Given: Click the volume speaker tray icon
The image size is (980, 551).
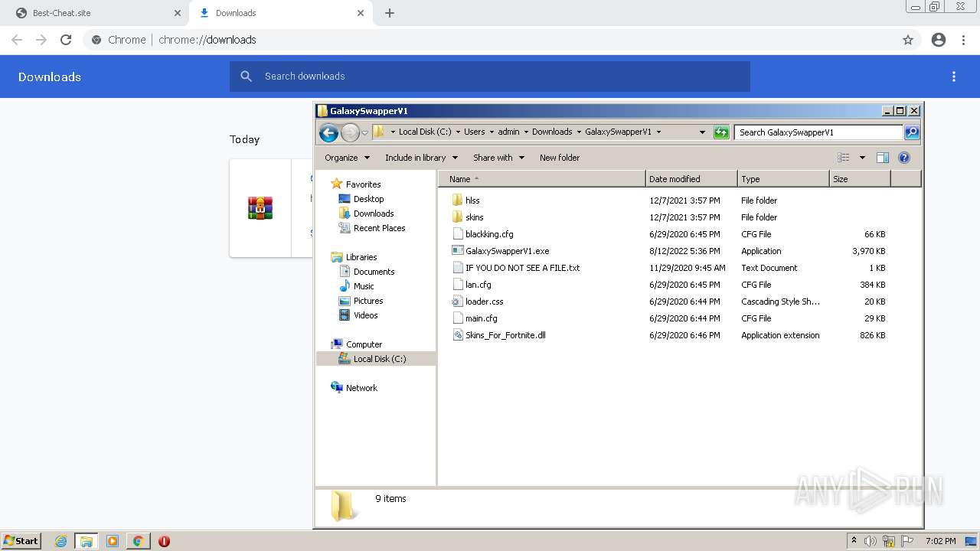Looking at the screenshot, I should pos(871,541).
